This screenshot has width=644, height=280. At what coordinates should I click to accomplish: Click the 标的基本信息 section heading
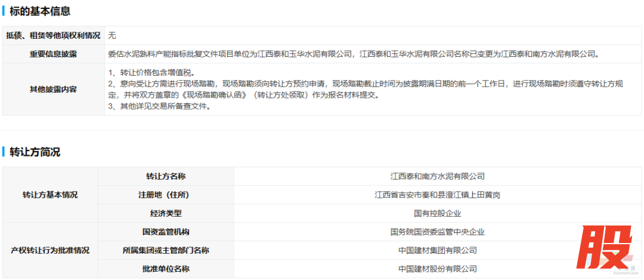39,11
